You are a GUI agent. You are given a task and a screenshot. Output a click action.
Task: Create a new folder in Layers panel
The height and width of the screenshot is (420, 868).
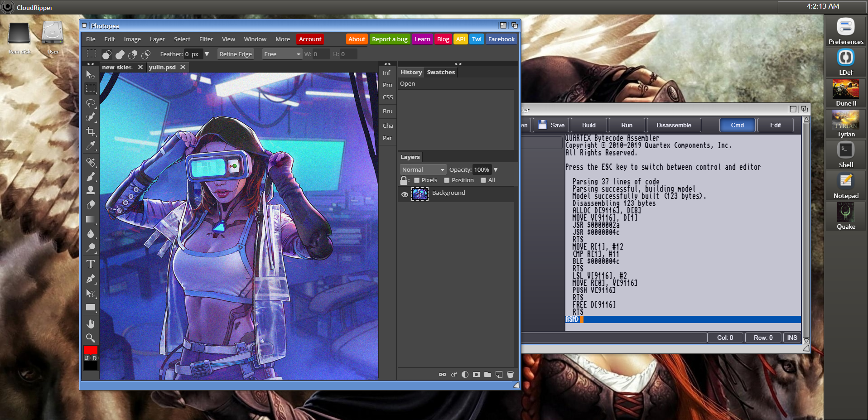coord(487,374)
